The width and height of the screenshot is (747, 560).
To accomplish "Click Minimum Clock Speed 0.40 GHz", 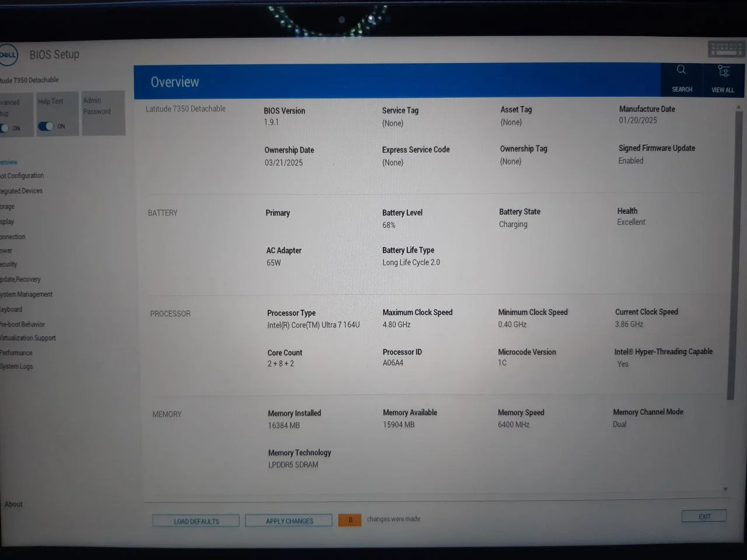I will [512, 324].
